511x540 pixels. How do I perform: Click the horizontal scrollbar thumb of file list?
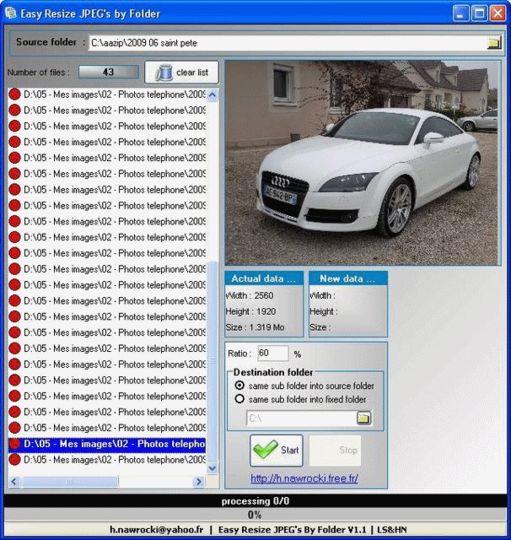pyautogui.click(x=69, y=481)
